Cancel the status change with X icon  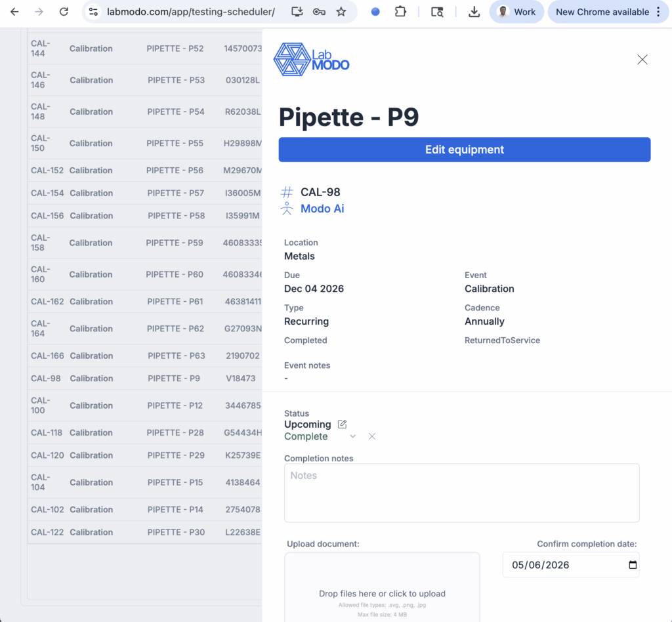(372, 436)
